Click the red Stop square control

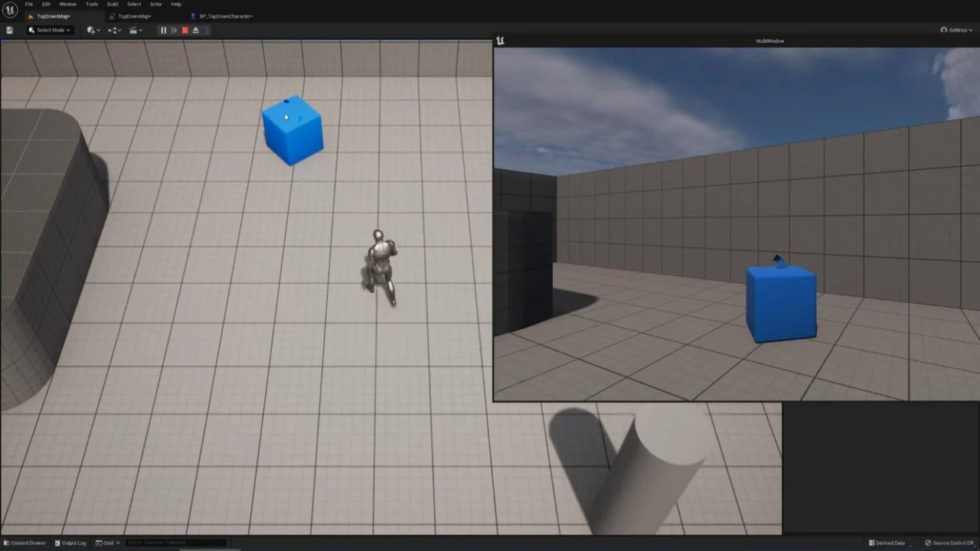[x=185, y=30]
